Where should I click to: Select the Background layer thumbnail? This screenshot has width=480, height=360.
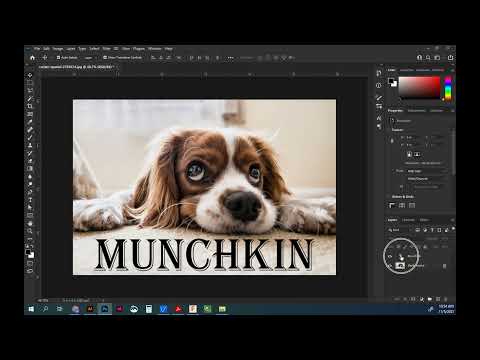[400, 266]
